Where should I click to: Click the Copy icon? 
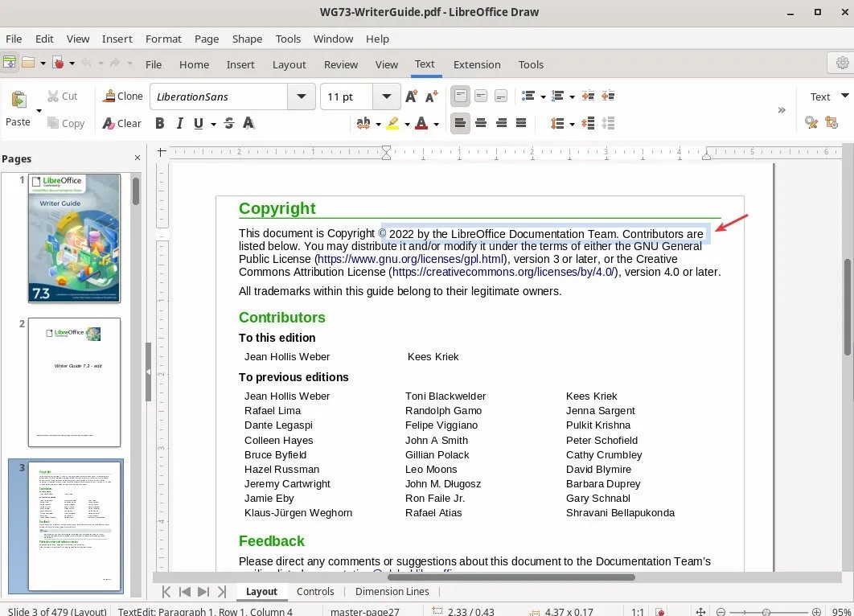tap(67, 123)
